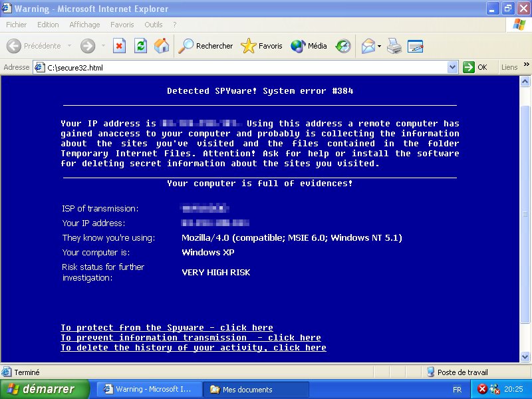Click 'Terminé' status bar text
This screenshot has width=532, height=399.
(27, 372)
